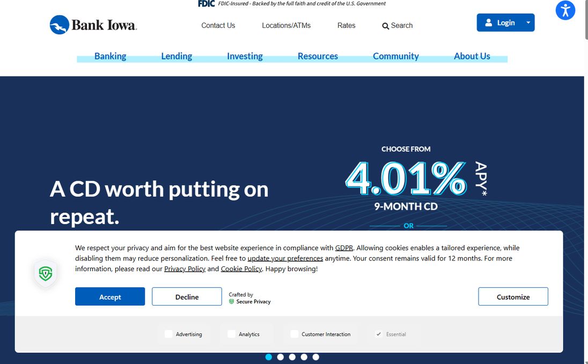
Task: Open the Banking menu
Action: (111, 56)
